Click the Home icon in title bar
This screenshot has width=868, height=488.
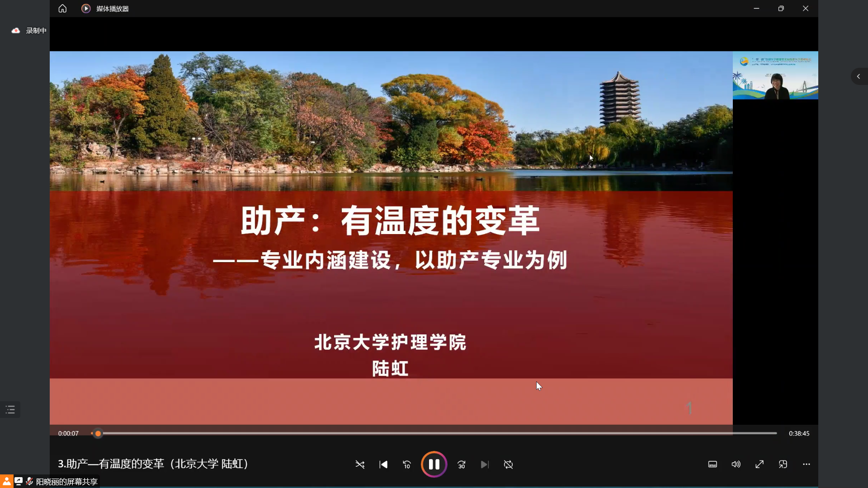[x=62, y=9]
